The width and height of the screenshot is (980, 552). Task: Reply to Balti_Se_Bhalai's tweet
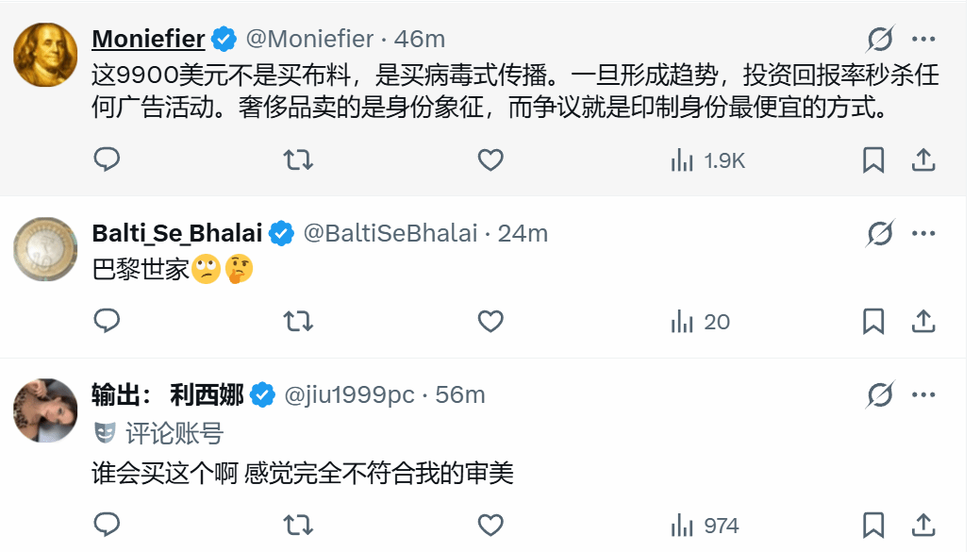(108, 322)
